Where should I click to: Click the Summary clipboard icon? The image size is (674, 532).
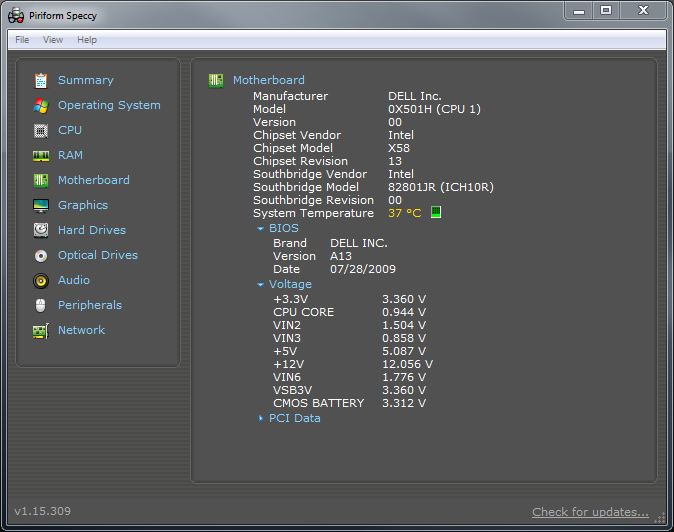[41, 80]
